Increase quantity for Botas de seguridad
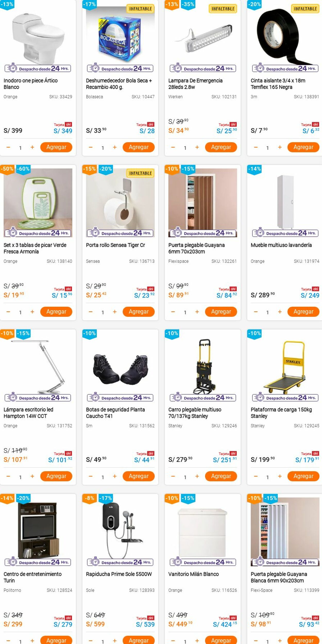 coord(115,476)
